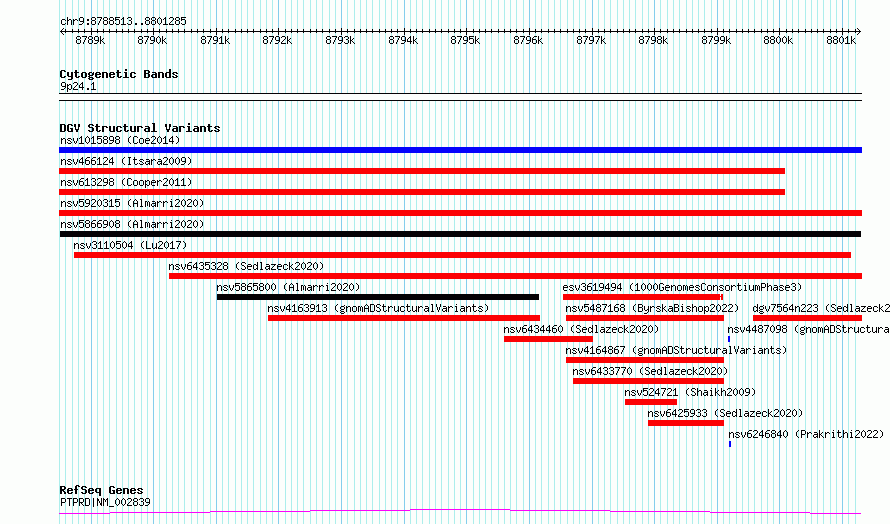
Task: Open nsv5487168 (ByrskaBishop2022) label
Action: 652,308
